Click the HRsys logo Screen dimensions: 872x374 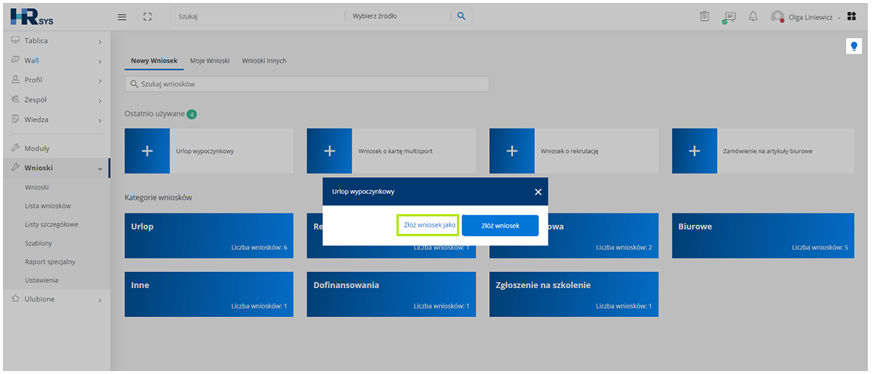32,17
